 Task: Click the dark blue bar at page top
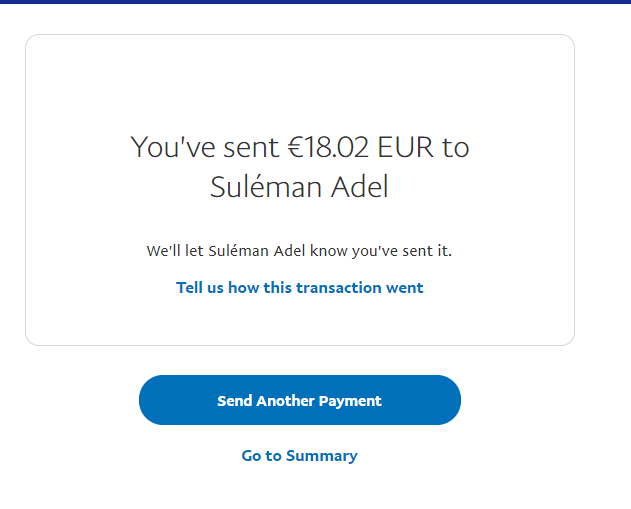[x=315, y=2]
